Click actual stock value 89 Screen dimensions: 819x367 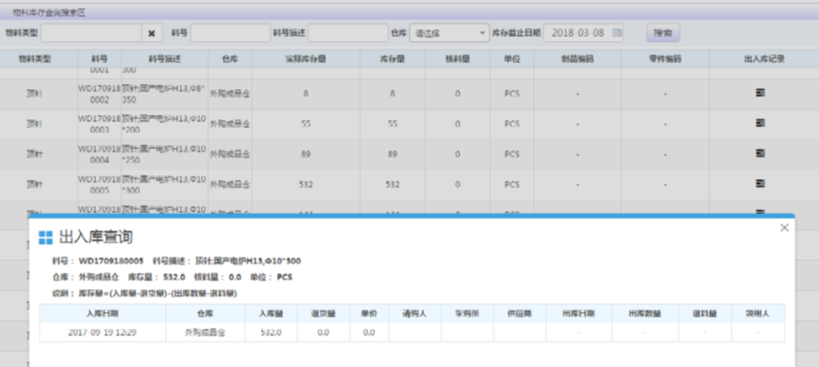pyautogui.click(x=306, y=154)
